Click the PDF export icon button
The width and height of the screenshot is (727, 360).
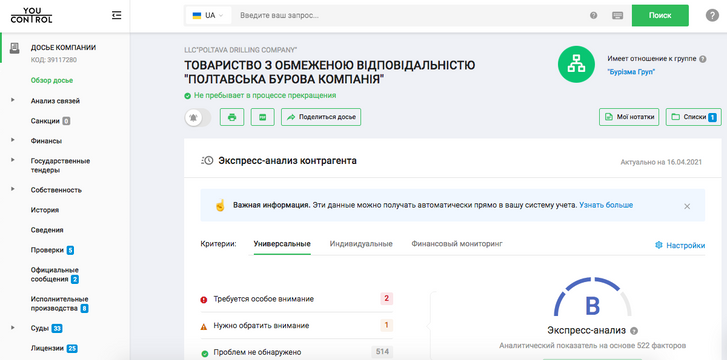pyautogui.click(x=262, y=117)
